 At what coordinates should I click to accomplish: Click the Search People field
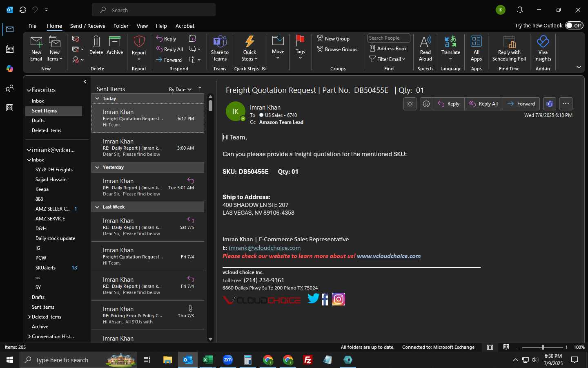click(389, 38)
